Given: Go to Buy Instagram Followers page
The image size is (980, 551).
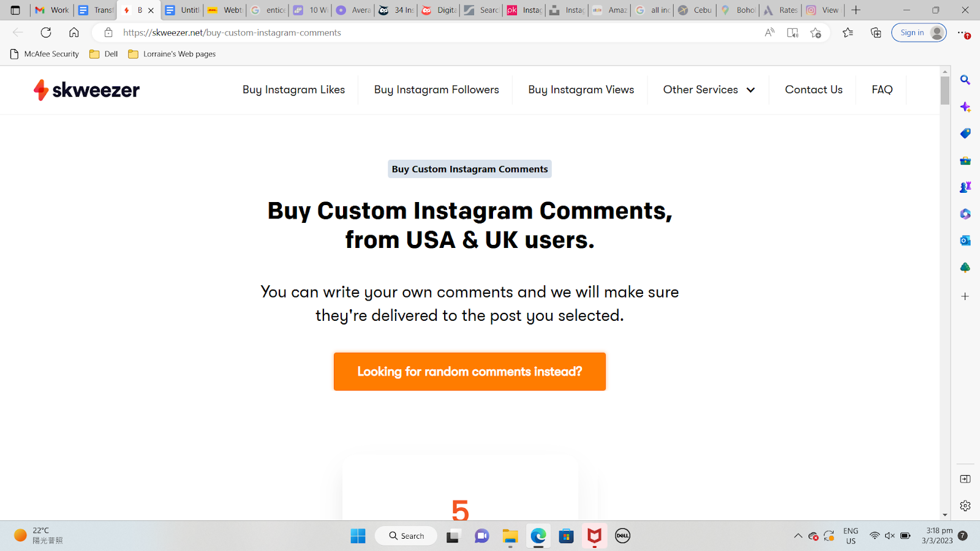Looking at the screenshot, I should 437,89.
